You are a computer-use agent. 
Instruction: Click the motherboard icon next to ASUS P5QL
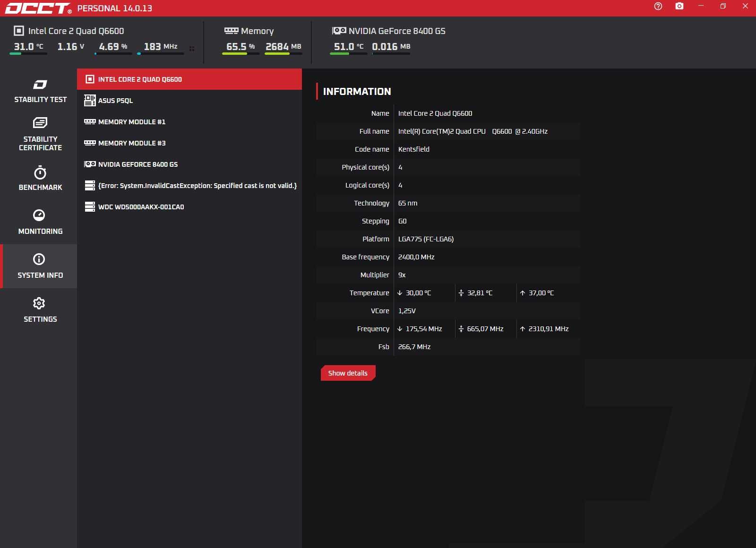tap(90, 100)
